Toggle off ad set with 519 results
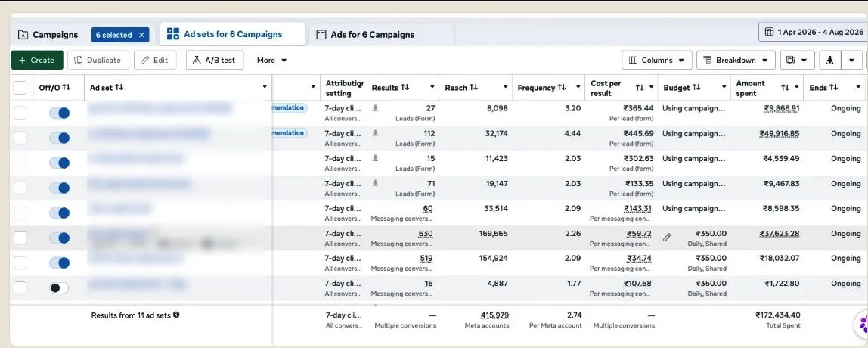The height and width of the screenshot is (348, 868). (59, 263)
